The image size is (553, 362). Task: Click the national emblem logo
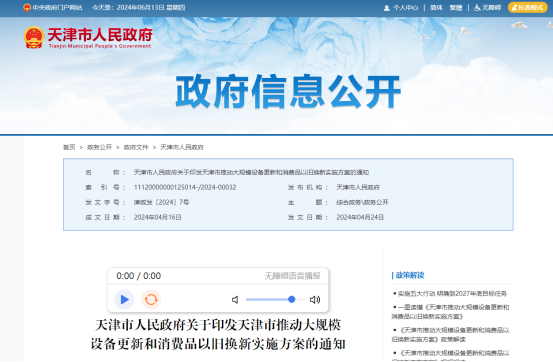pyautogui.click(x=34, y=37)
